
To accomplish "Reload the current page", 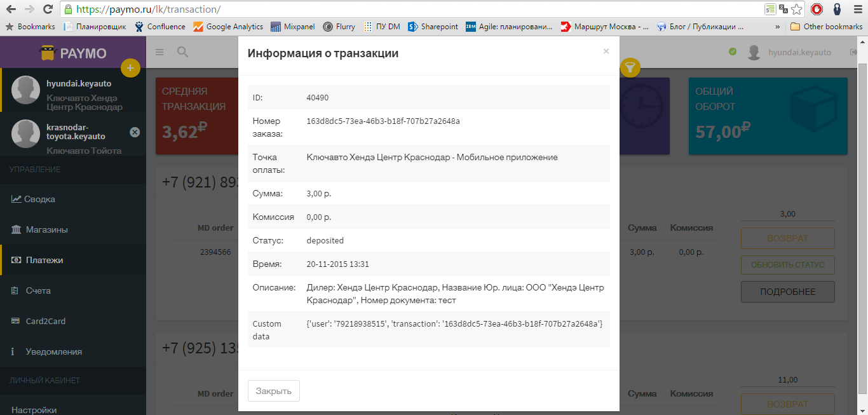I will tap(48, 10).
